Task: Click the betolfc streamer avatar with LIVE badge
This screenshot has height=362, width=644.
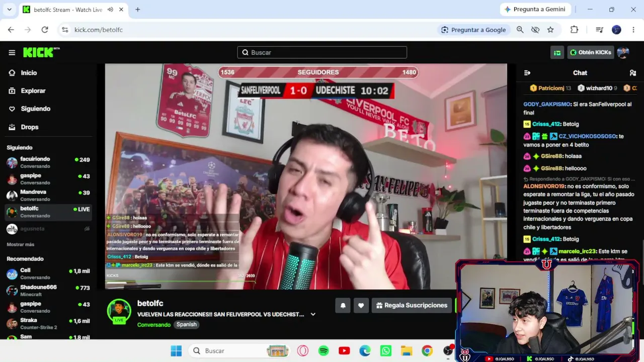Action: point(119,311)
